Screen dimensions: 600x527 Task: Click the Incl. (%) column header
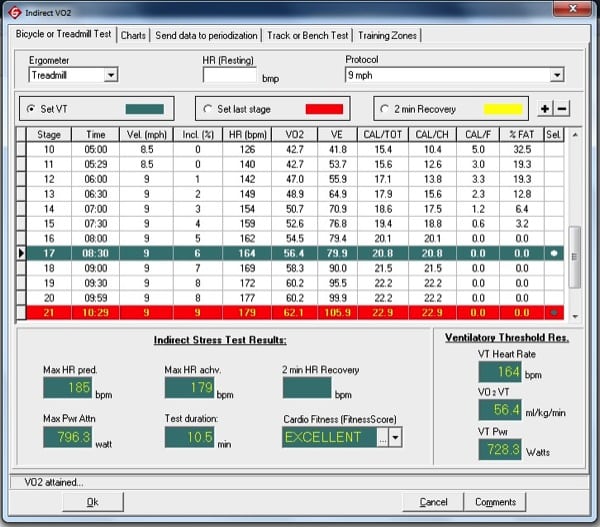(x=198, y=135)
